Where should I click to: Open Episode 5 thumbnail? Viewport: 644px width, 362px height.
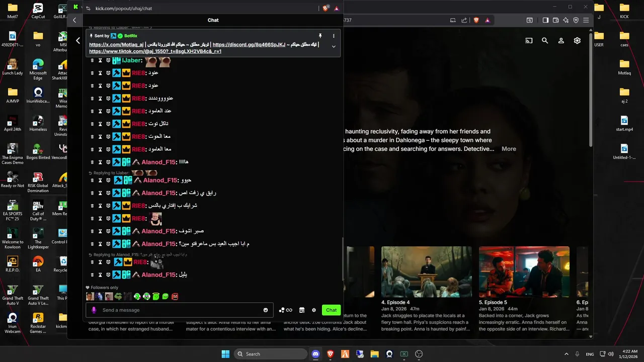pyautogui.click(x=524, y=272)
